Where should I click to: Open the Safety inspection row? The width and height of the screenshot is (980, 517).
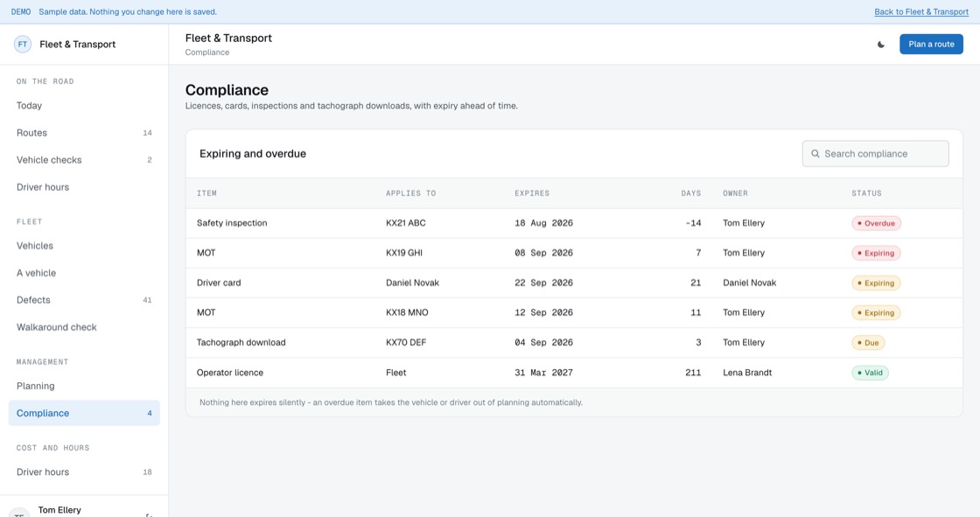574,223
